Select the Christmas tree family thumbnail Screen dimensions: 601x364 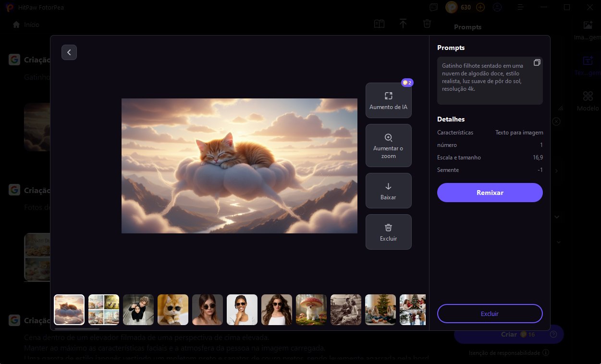(380, 310)
